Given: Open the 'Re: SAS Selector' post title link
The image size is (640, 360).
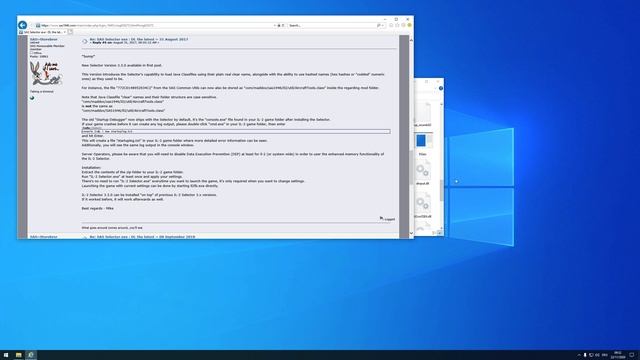Looking at the screenshot, I should click(x=139, y=39).
